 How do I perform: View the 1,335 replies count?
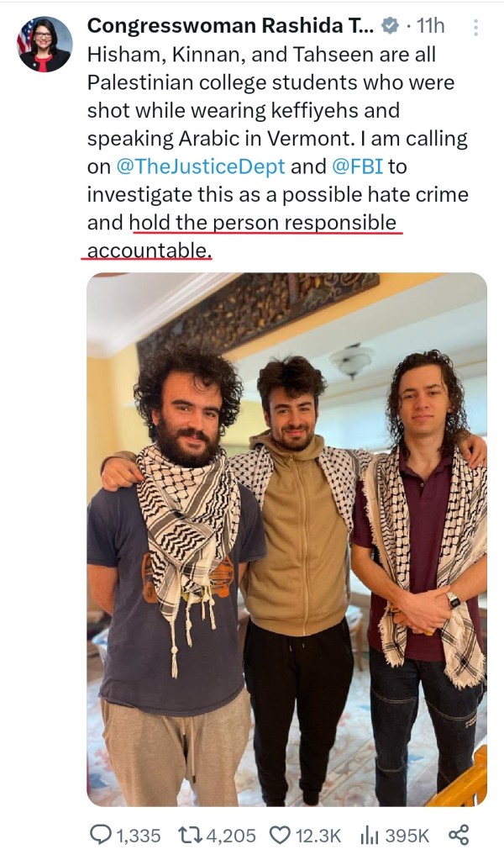138,836
